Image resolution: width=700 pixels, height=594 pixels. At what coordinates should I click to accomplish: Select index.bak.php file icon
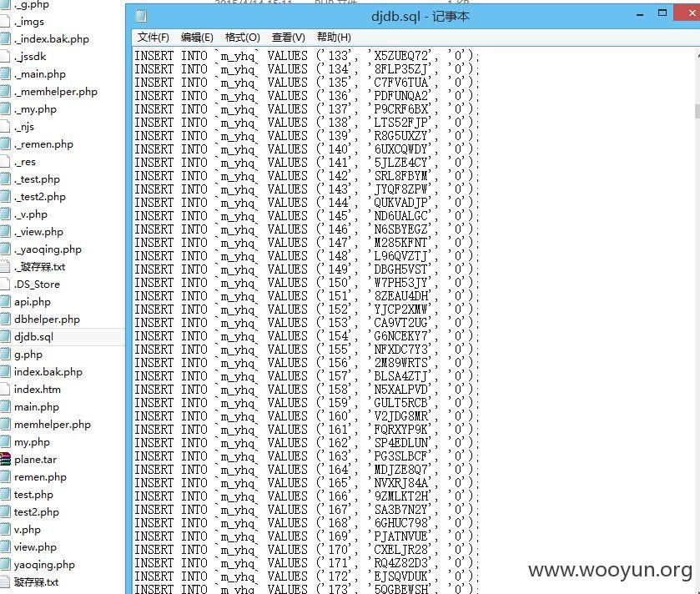click(x=4, y=372)
